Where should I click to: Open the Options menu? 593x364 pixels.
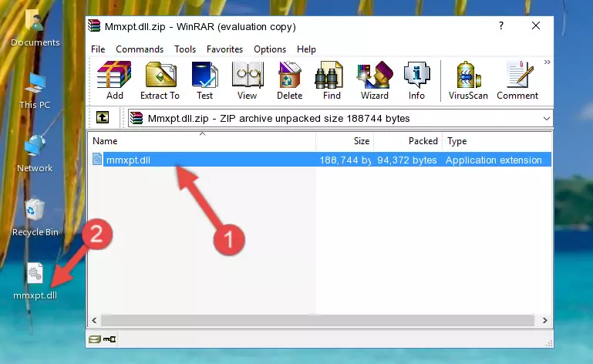coord(270,49)
